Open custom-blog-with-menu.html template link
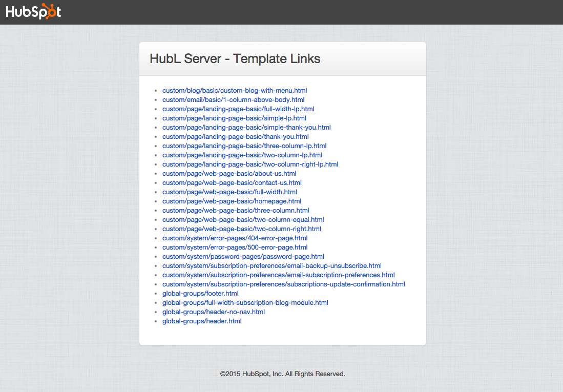563x392 pixels. (x=235, y=91)
